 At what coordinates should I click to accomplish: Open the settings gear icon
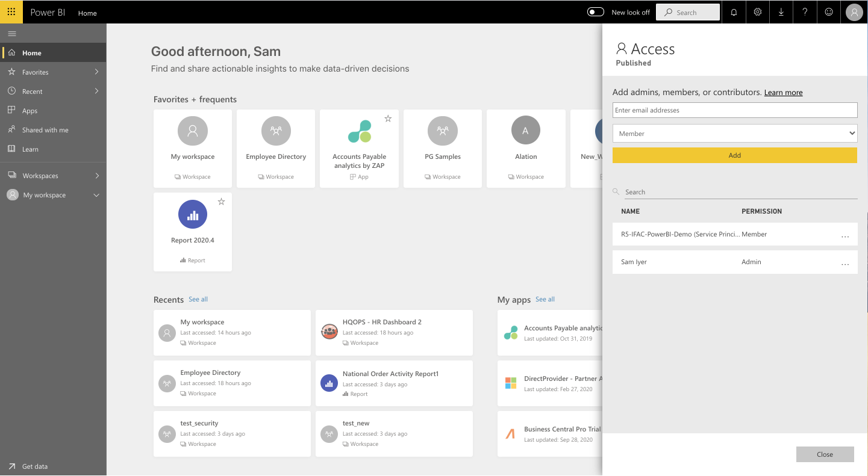(x=758, y=12)
